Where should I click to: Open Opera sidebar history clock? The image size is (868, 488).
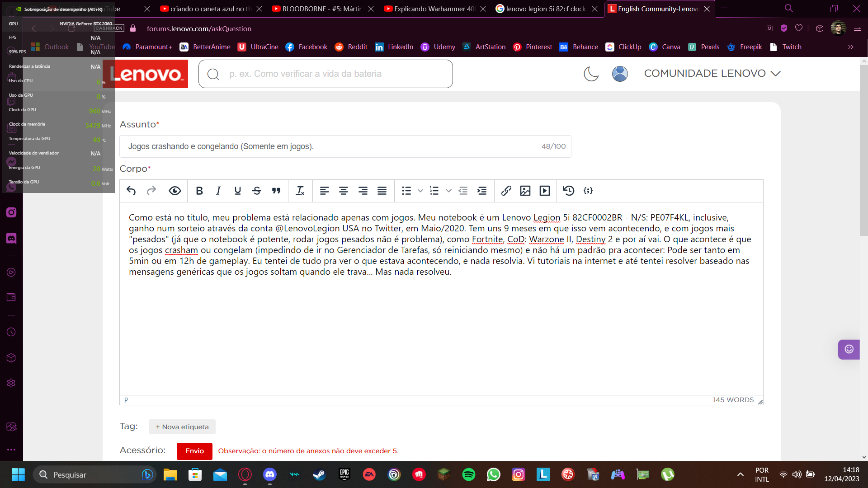tap(11, 332)
